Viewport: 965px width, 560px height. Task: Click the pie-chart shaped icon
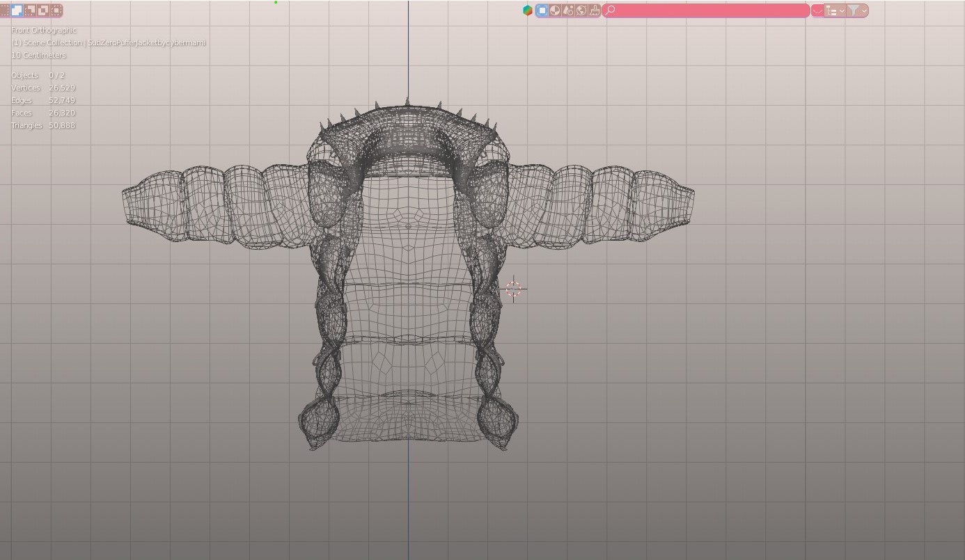tap(555, 10)
